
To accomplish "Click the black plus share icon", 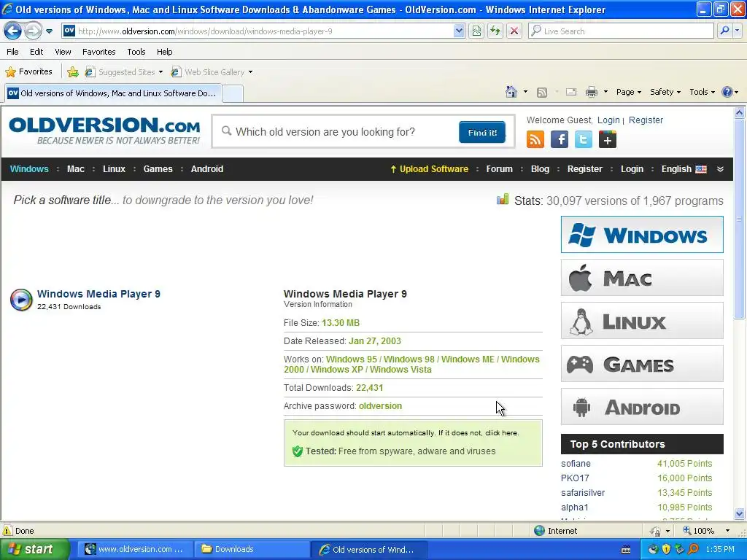I will point(608,139).
